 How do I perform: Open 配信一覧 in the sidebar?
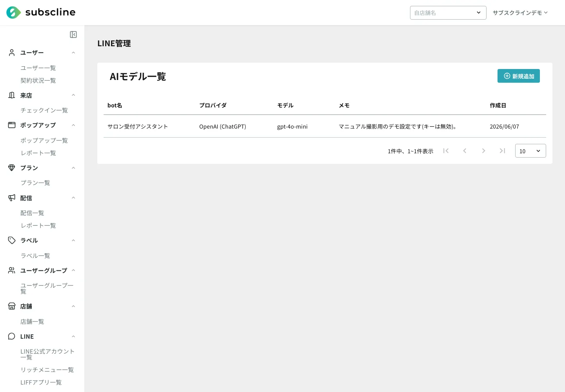32,213
